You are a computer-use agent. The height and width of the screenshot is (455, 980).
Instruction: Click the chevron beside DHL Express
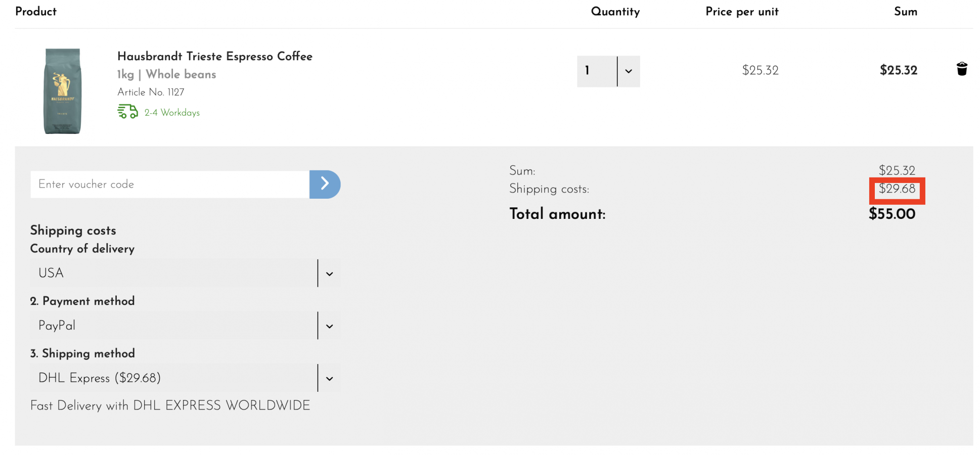[329, 379]
